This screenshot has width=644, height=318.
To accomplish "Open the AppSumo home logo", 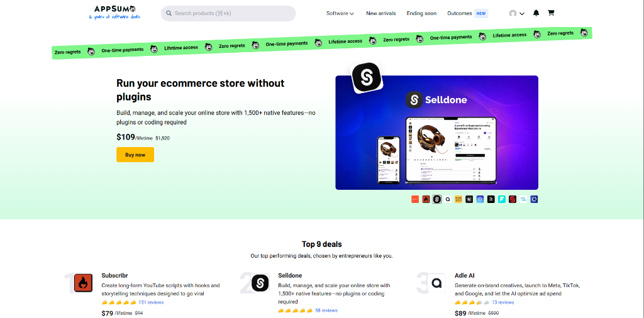I will [x=114, y=13].
